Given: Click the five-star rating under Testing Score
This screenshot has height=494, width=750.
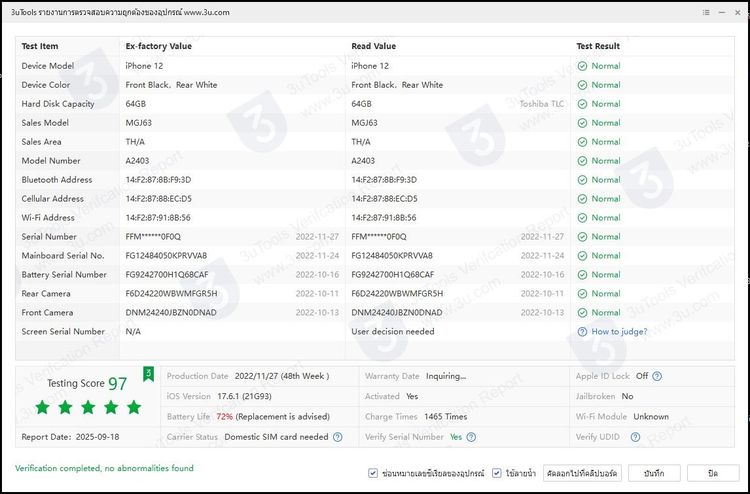Looking at the screenshot, I should (x=88, y=407).
